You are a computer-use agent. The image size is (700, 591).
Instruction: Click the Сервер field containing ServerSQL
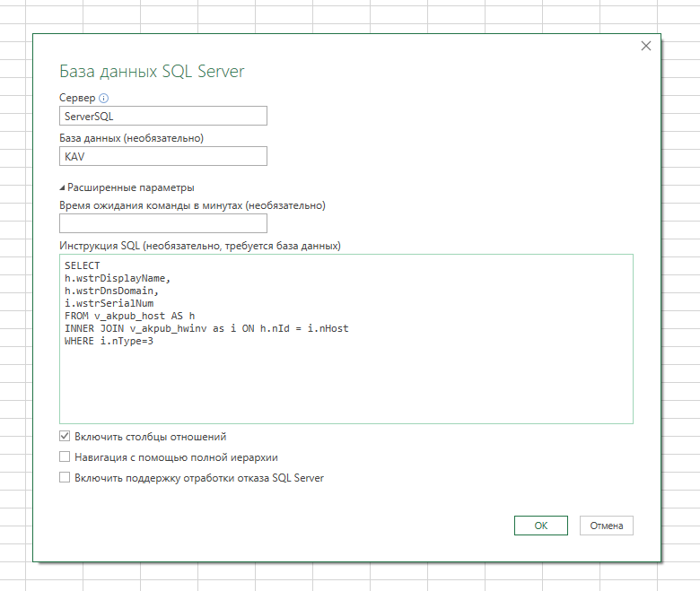pyautogui.click(x=163, y=116)
